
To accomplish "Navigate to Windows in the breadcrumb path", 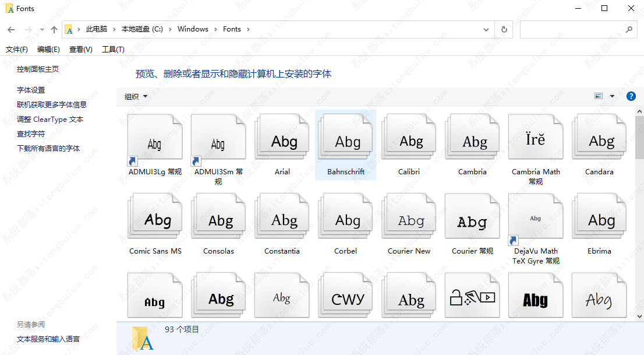I will tap(193, 29).
